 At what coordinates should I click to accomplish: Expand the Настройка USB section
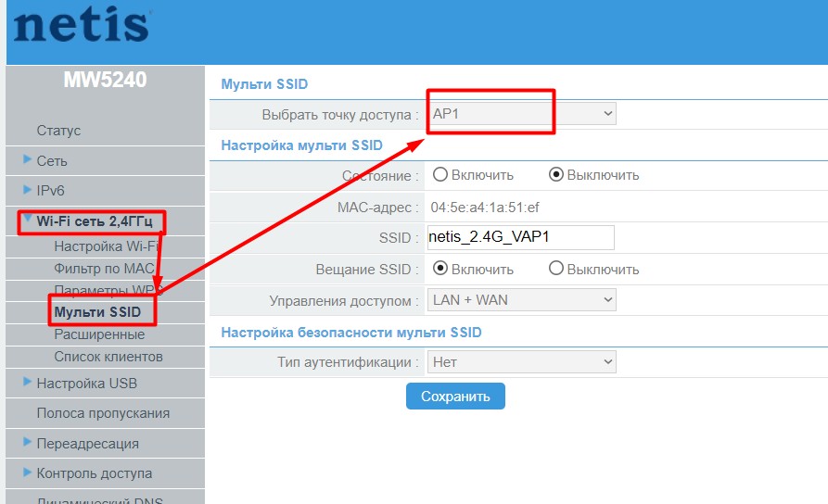click(86, 384)
